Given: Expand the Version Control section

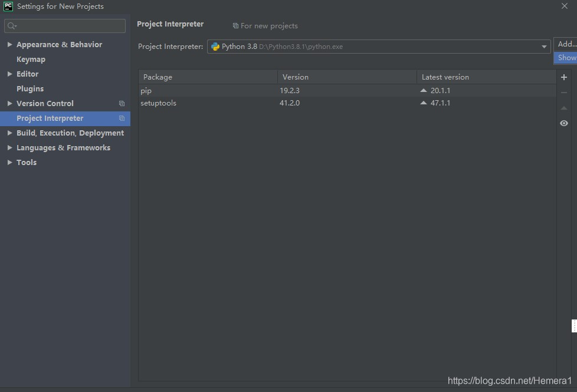Looking at the screenshot, I should tap(10, 103).
